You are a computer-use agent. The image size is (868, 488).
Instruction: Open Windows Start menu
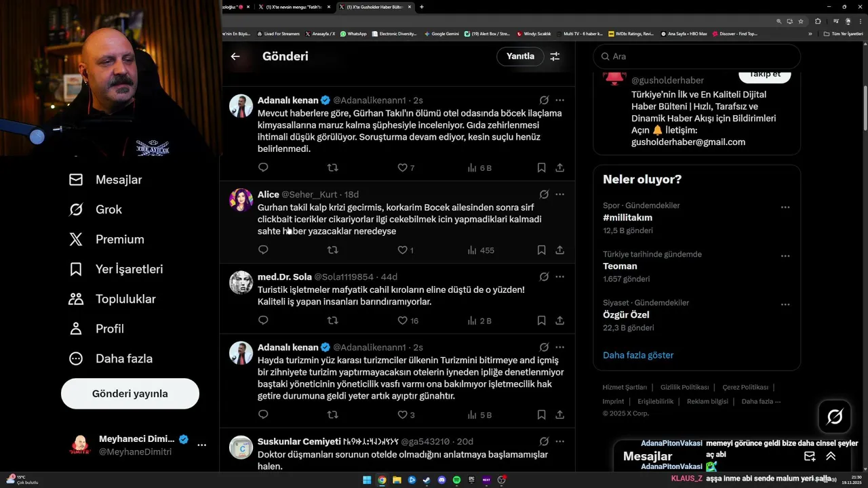point(367,480)
